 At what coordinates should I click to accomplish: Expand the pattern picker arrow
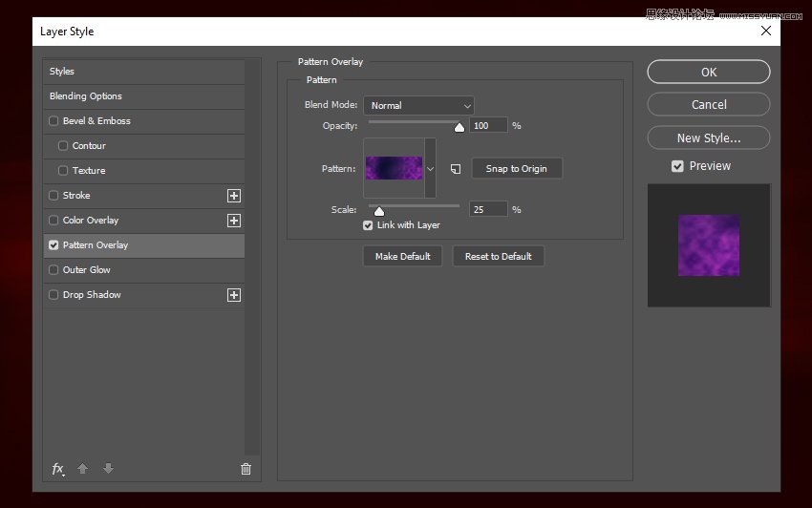click(x=430, y=169)
